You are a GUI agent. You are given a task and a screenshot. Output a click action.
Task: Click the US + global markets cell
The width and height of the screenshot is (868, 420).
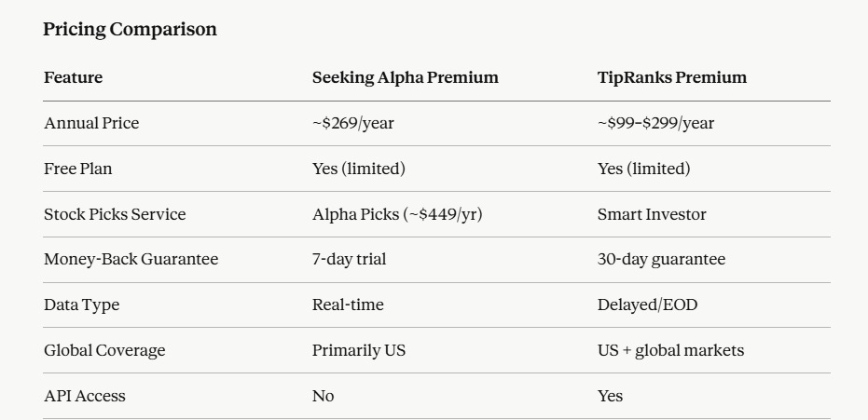[x=670, y=350]
